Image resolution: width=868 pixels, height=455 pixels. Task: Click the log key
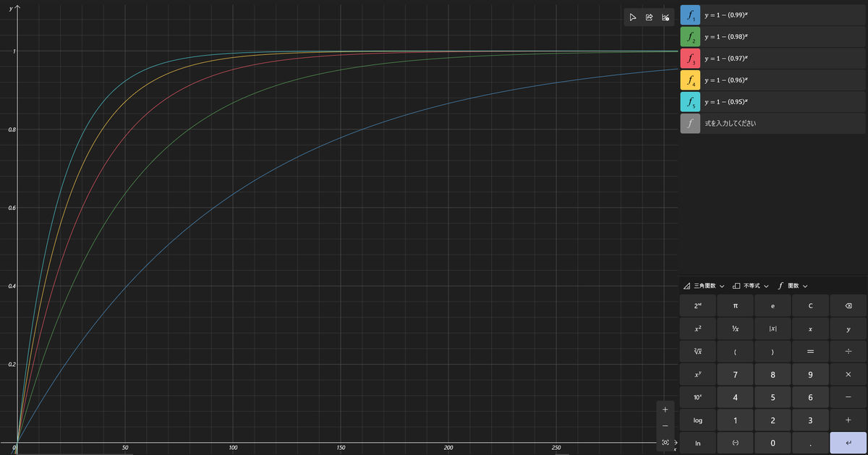[x=698, y=420]
